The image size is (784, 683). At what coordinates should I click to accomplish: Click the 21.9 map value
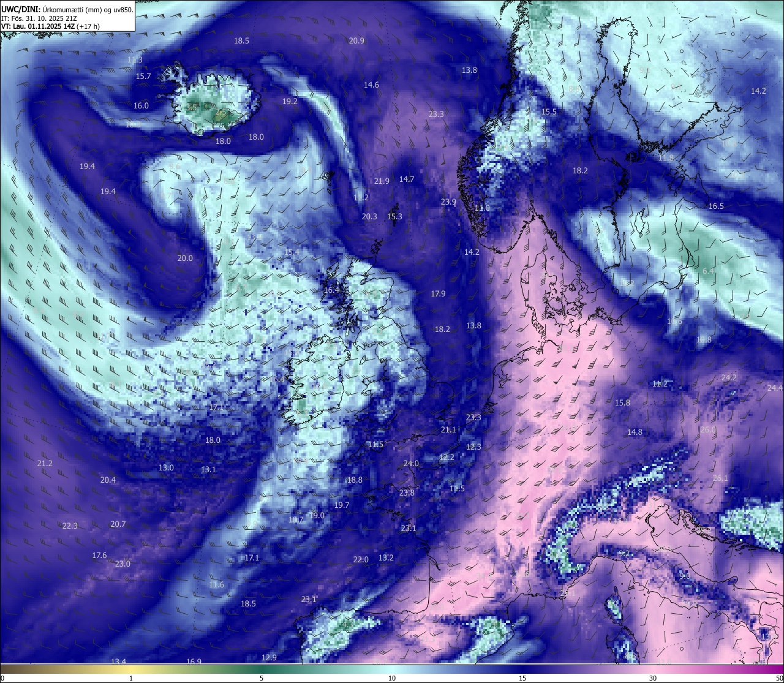point(382,181)
